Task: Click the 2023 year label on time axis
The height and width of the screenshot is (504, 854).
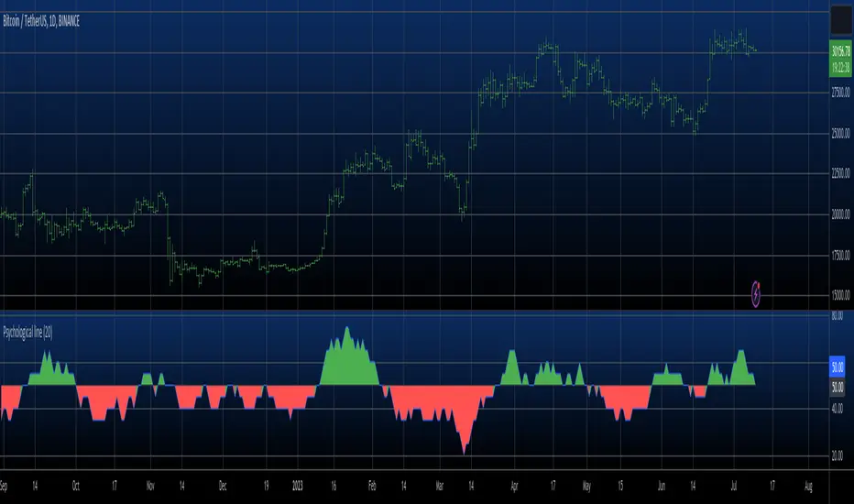Action: [298, 486]
